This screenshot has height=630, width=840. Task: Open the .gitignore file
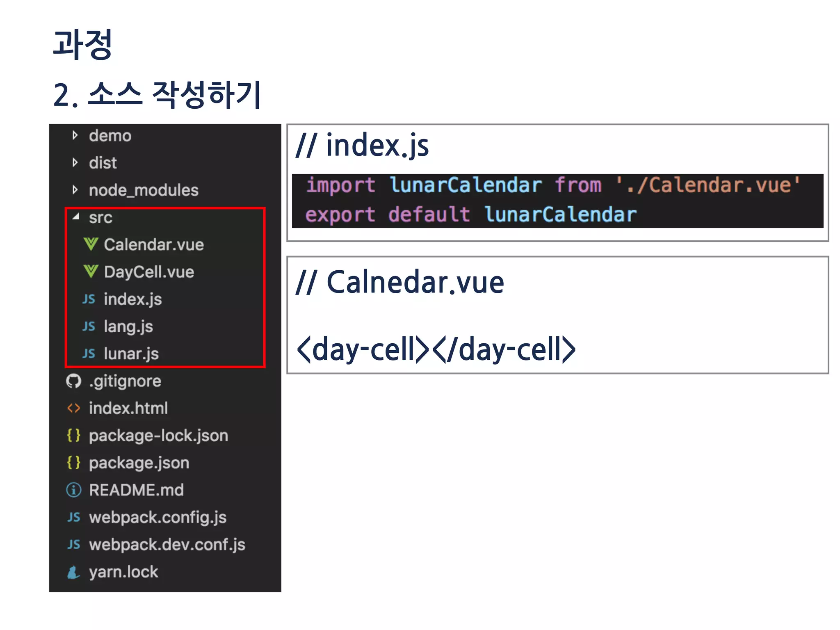point(125,381)
